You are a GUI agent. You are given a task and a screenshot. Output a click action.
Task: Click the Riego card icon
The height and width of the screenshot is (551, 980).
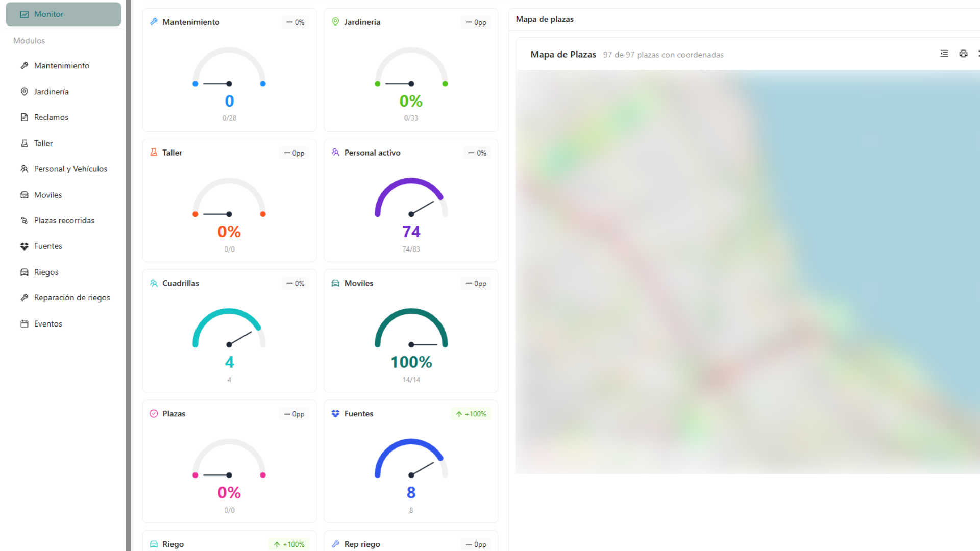pyautogui.click(x=154, y=544)
